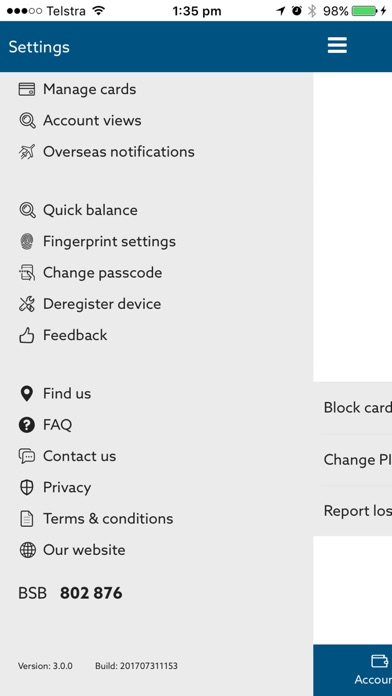Screen dimensions: 392x696
Task: Select Change passcode
Action: [102, 273]
